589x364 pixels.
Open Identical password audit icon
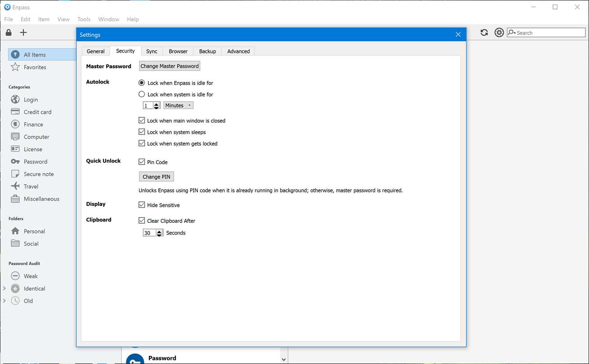pos(15,289)
